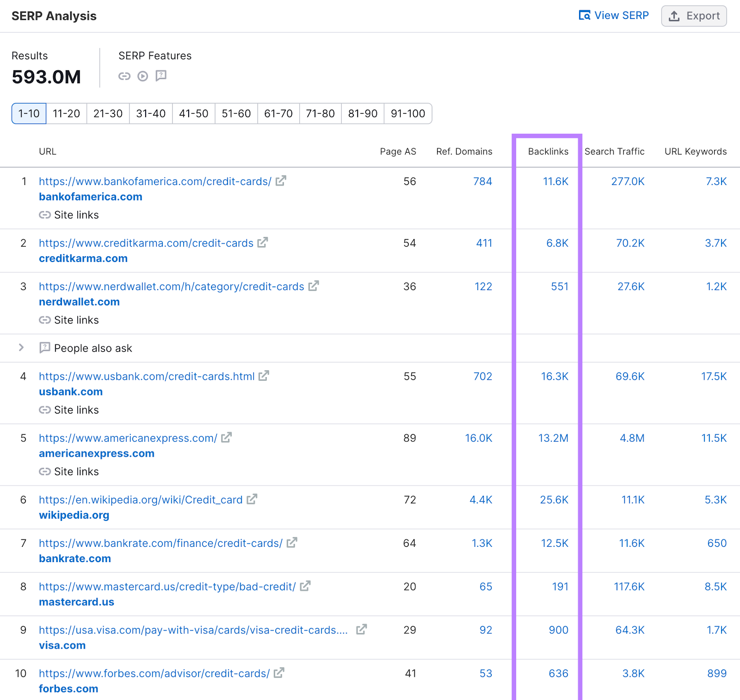Open external link icon for bankrate.com URL
This screenshot has width=740, height=700.
coord(292,543)
